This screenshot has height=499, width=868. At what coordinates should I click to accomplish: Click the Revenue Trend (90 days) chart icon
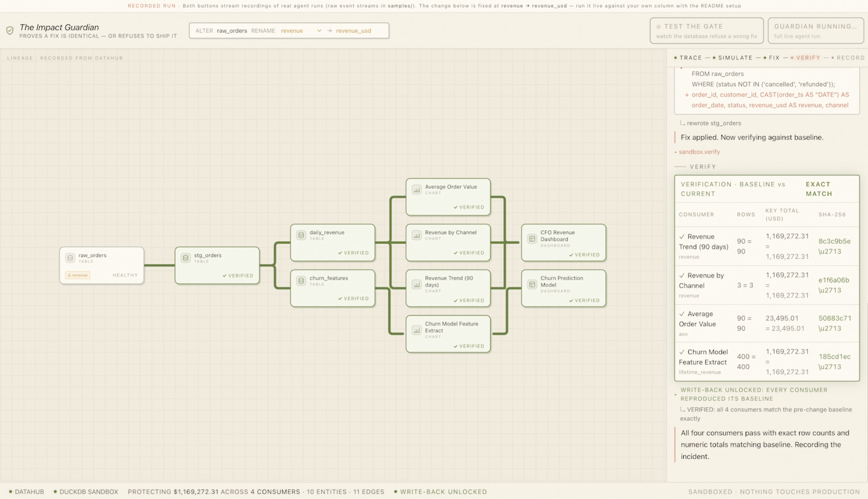tap(416, 284)
